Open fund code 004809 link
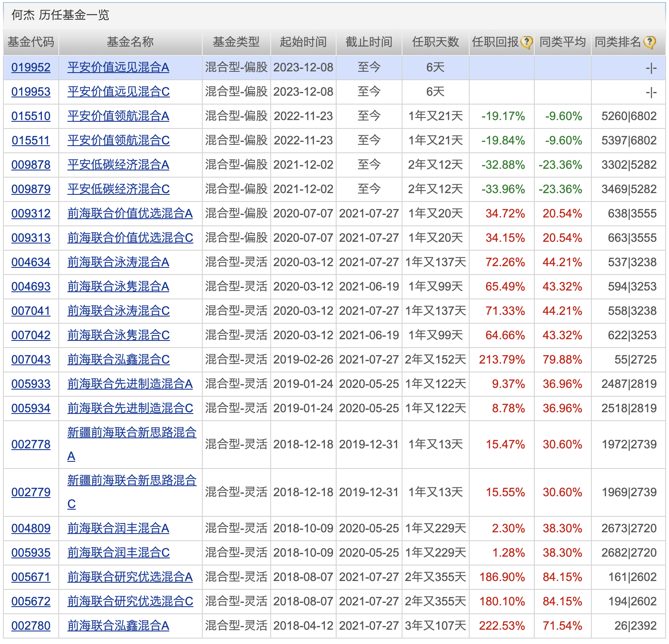 coord(31,529)
